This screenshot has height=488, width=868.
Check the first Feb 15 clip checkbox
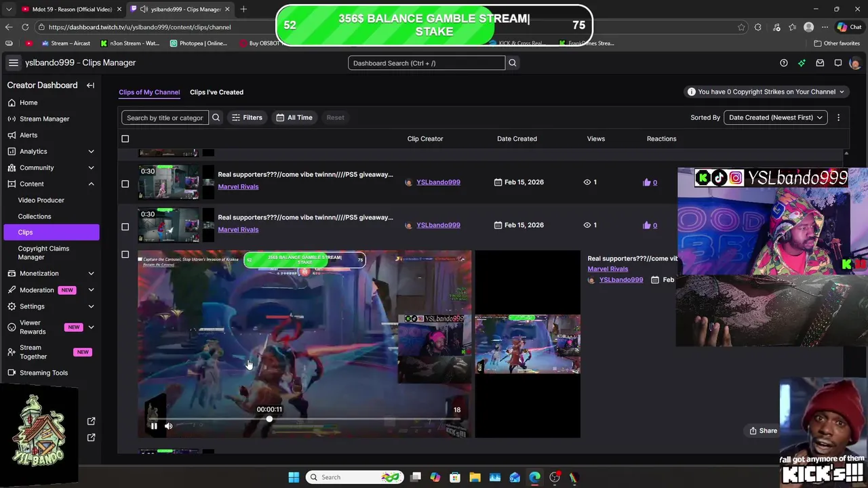tap(125, 184)
